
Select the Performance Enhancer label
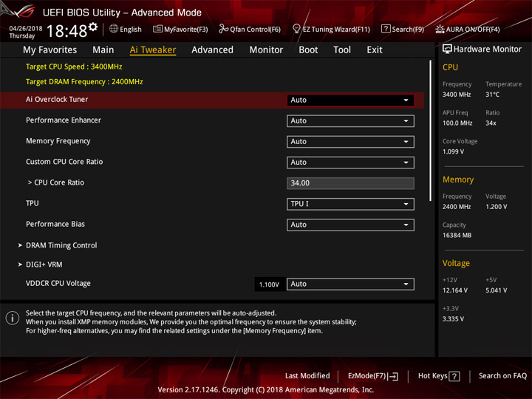(64, 120)
